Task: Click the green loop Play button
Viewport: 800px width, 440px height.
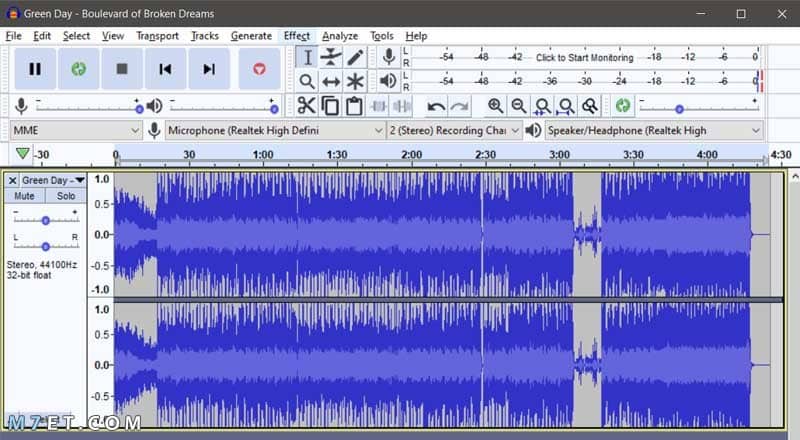Action: click(79, 69)
